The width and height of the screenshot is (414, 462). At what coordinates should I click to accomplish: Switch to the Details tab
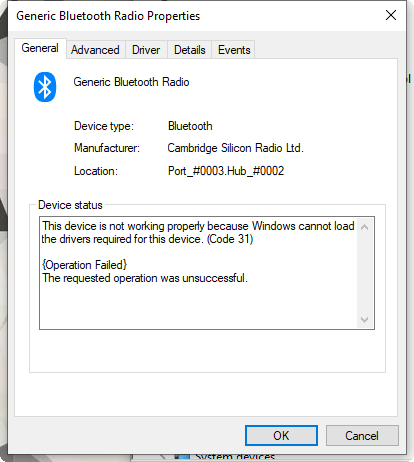190,50
